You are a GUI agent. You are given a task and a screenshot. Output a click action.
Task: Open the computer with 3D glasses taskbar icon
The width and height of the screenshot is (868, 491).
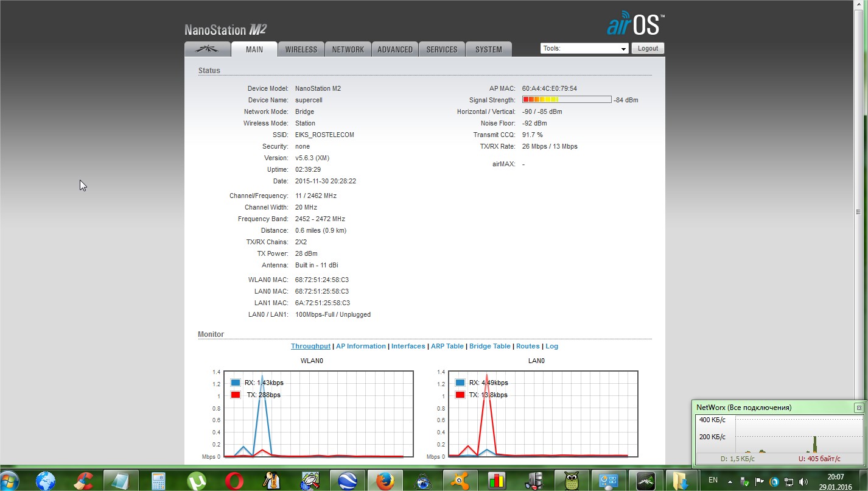click(x=534, y=481)
